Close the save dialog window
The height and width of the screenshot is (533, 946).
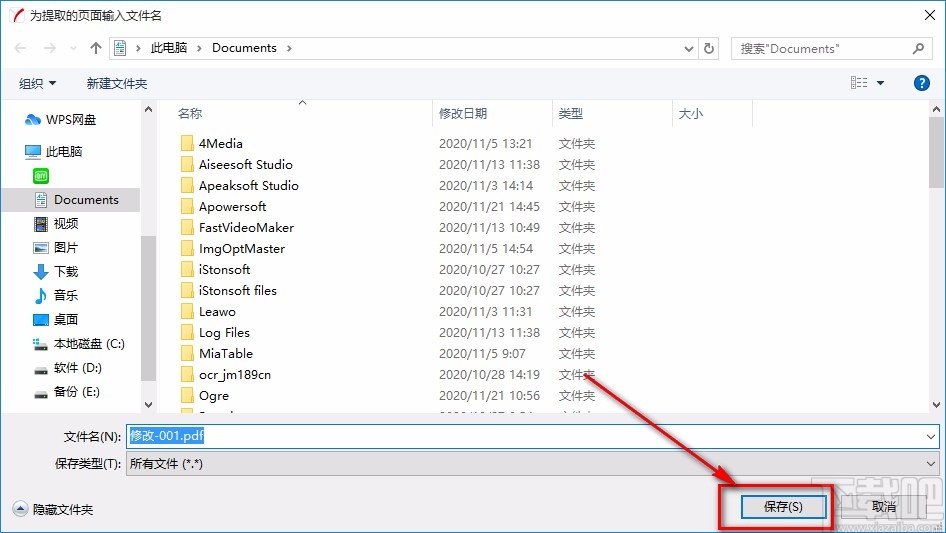[x=930, y=15]
